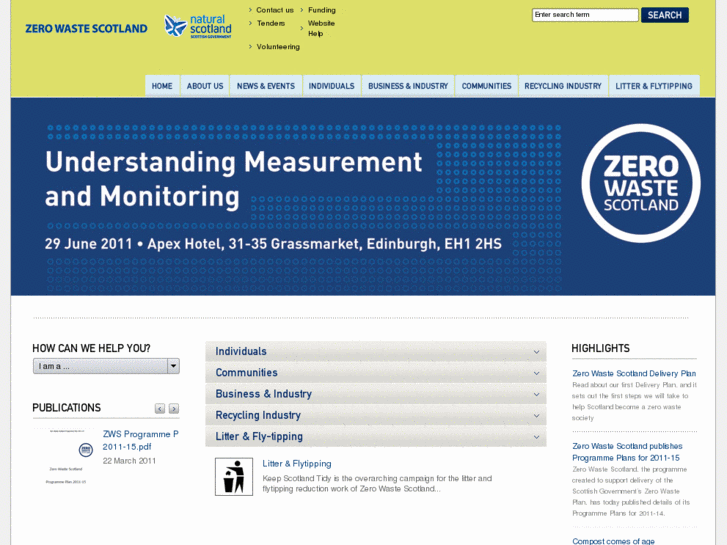Image resolution: width=727 pixels, height=545 pixels.
Task: Click the '29 June 2011' event details line
Action: pos(273,244)
